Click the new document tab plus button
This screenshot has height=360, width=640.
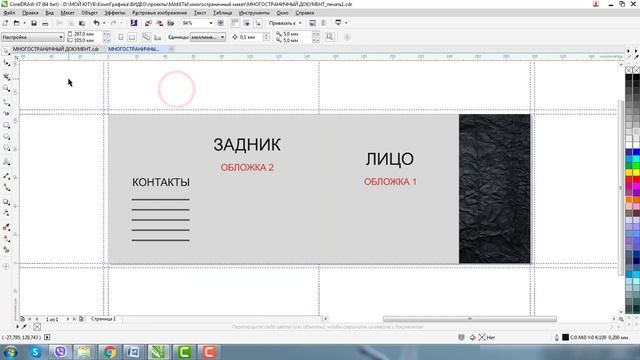coord(171,49)
